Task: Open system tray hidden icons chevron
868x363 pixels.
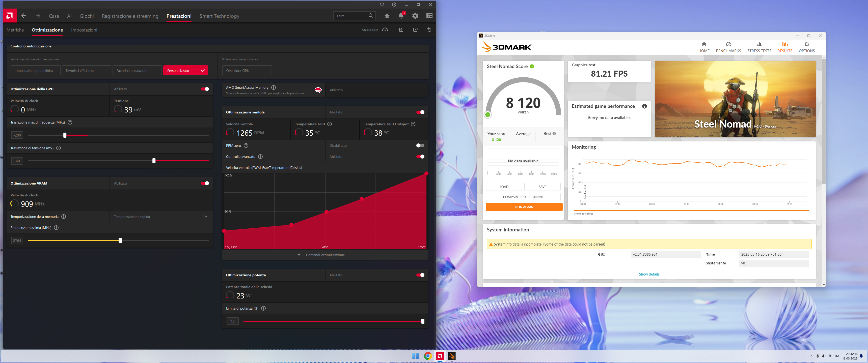Action: pos(811,356)
